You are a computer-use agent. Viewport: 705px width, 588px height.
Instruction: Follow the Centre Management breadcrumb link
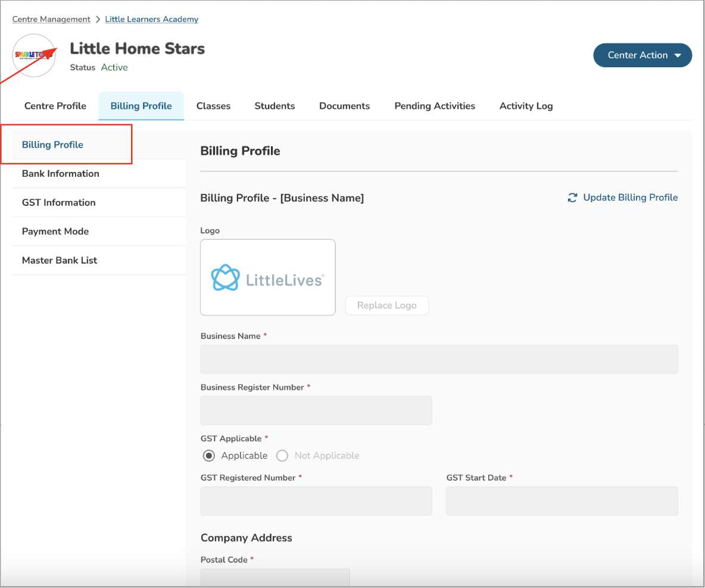[x=51, y=20]
